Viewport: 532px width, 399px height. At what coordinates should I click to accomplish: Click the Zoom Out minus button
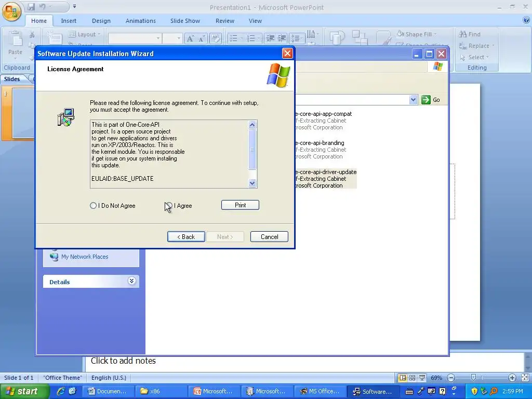pos(451,378)
